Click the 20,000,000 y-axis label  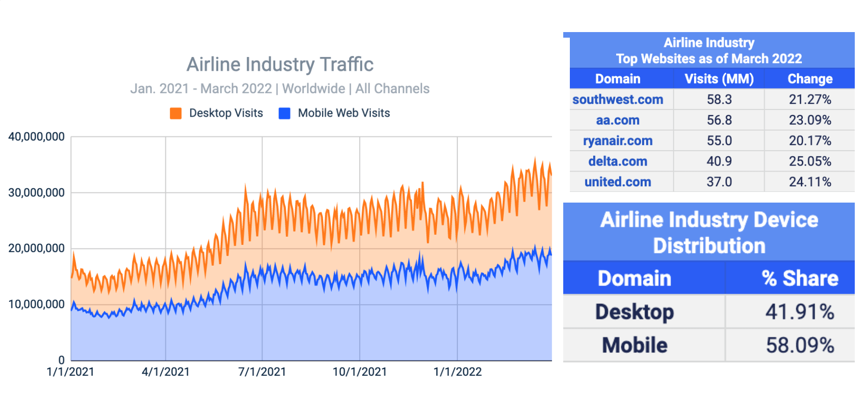[37, 248]
